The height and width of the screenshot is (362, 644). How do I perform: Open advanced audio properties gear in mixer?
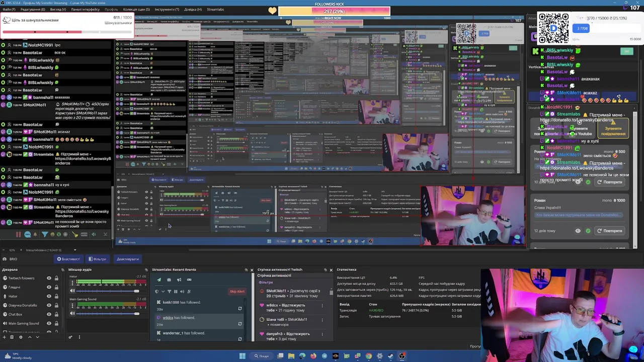click(70, 337)
